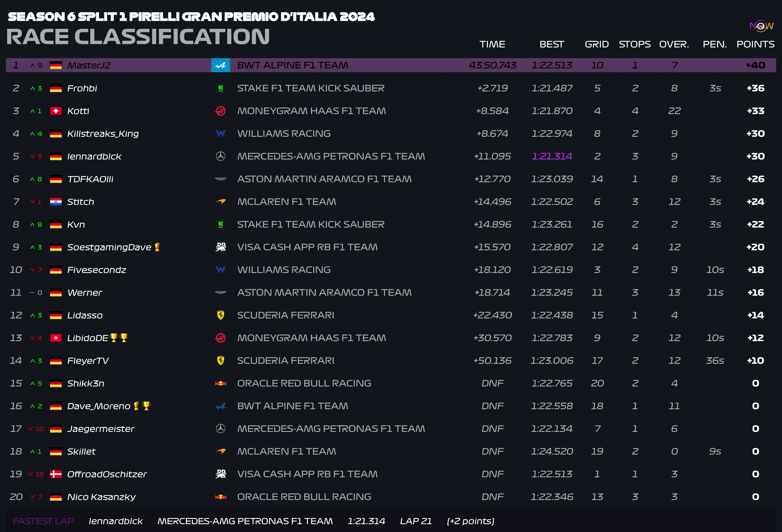Click the Croatian flag next to Stitch

(56, 202)
